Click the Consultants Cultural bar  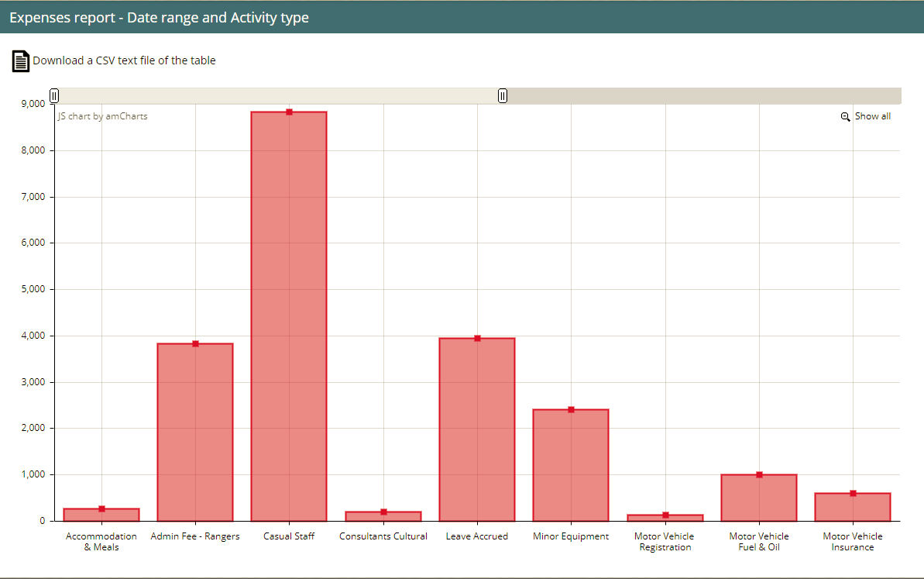coord(383,516)
